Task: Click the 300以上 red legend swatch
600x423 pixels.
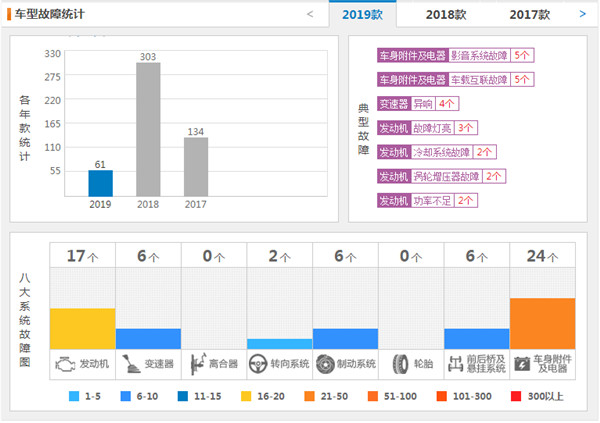Action: (516, 396)
